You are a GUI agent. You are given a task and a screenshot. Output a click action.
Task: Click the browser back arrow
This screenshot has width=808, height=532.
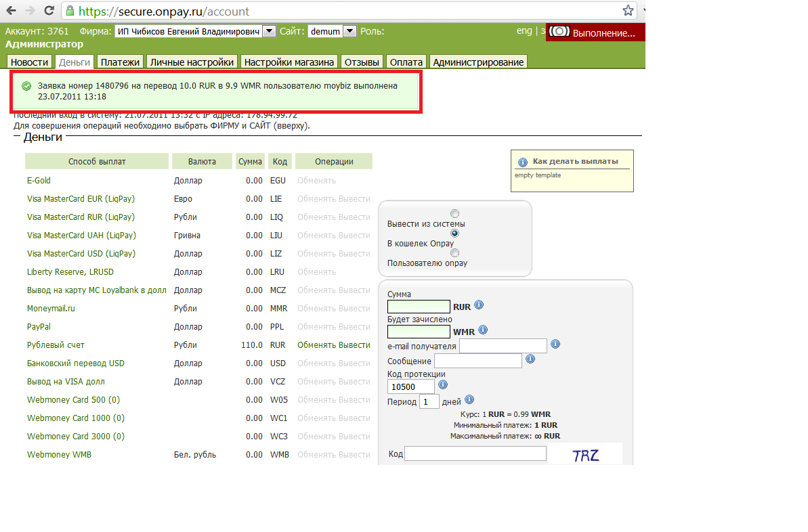pos(12,11)
